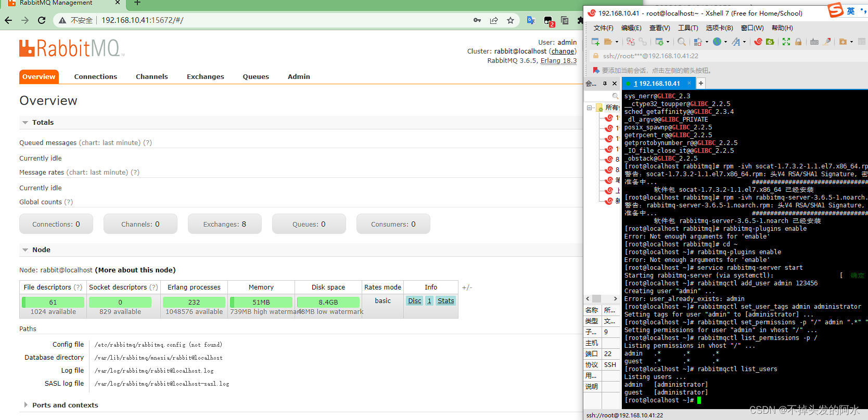Switch to RabbitMQ Connections tab
This screenshot has height=420, width=868.
tap(96, 76)
